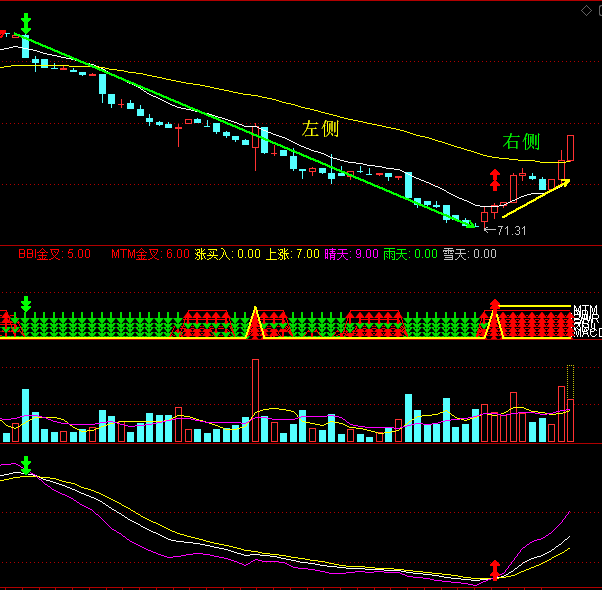Click the tallest red volume bar

pos(255,400)
